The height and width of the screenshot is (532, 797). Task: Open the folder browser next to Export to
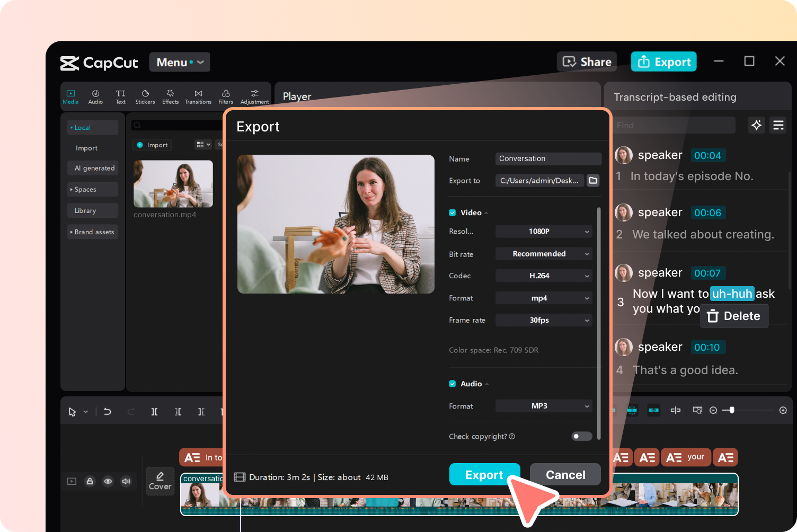coord(592,180)
